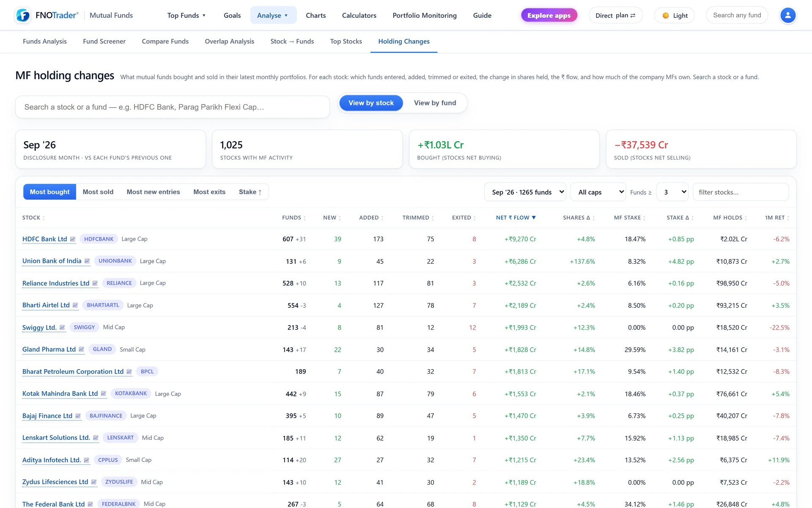Open the Overlap Analysis tab
This screenshot has height=508, width=812.
point(230,41)
